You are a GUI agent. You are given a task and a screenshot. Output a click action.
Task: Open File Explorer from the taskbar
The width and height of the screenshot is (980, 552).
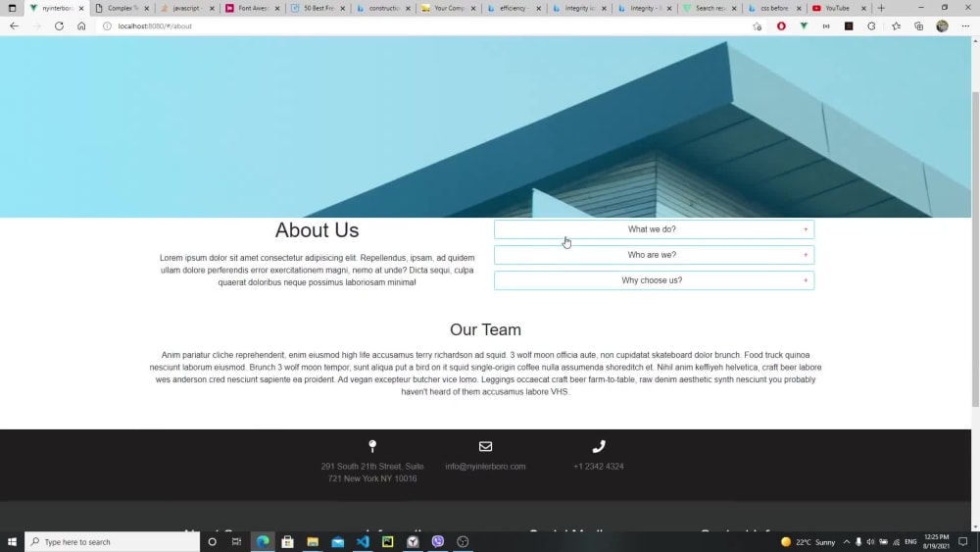tap(313, 541)
